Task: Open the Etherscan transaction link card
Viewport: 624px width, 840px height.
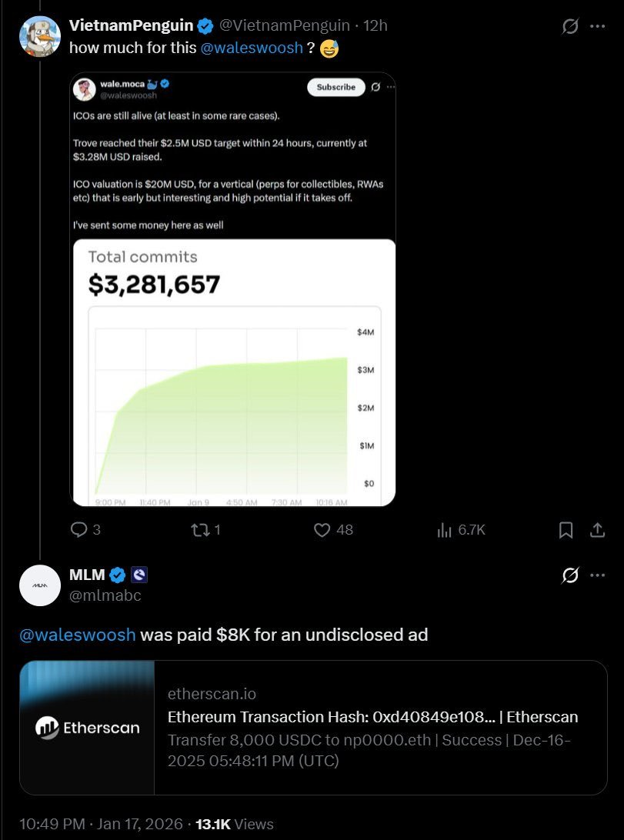Action: click(x=313, y=727)
